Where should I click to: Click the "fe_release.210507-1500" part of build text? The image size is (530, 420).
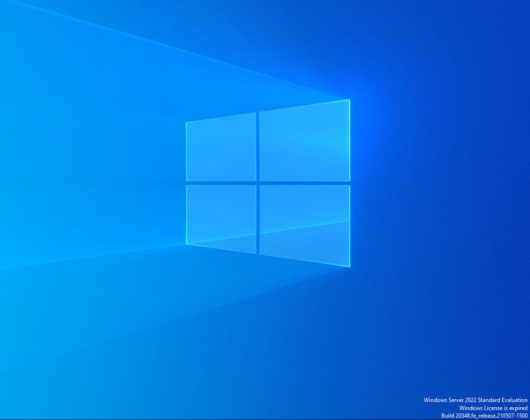click(499, 415)
